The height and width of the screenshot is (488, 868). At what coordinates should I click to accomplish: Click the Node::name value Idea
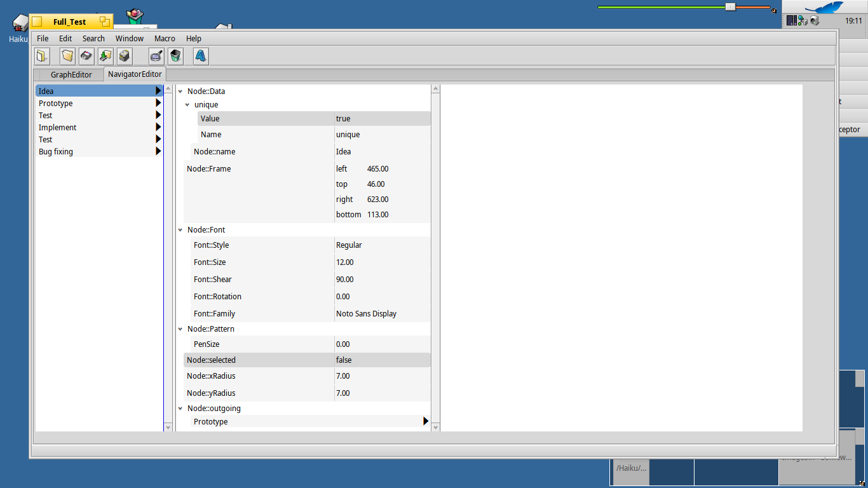pos(343,152)
